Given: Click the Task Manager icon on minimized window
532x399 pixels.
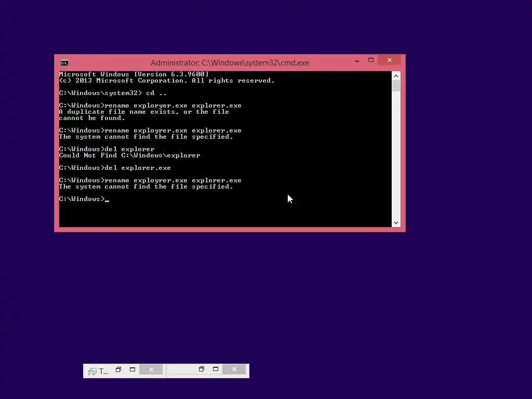Looking at the screenshot, I should point(92,371).
